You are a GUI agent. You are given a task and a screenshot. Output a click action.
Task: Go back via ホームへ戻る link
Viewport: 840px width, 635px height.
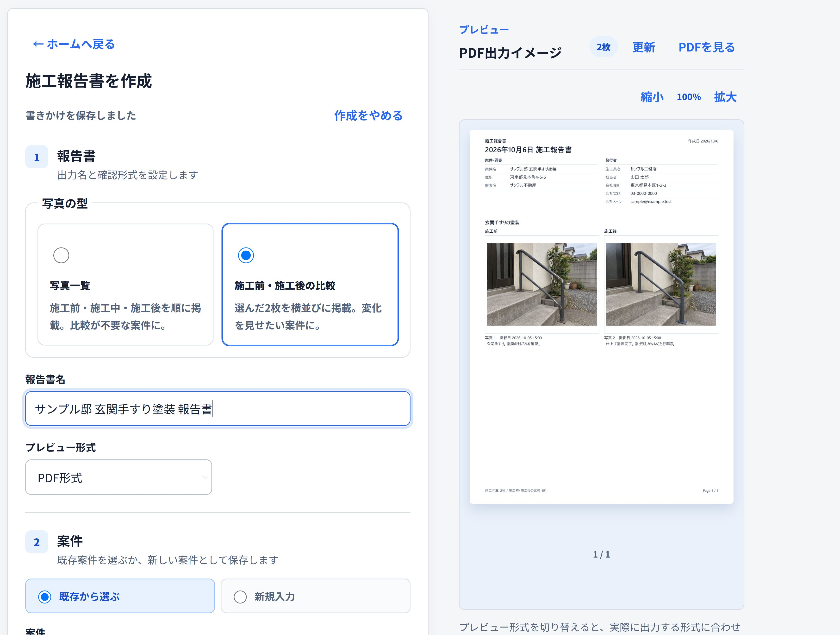pyautogui.click(x=74, y=44)
